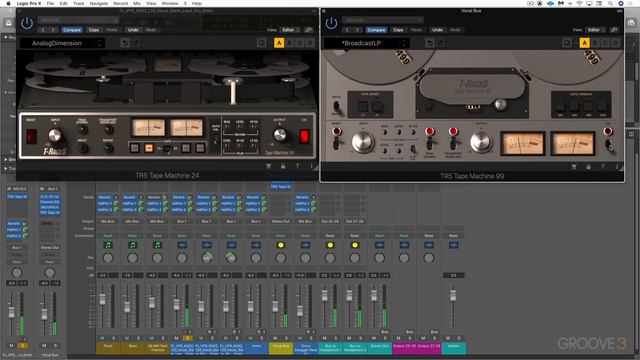Click the link icon in the Tape Machine 99 header

pos(614,30)
